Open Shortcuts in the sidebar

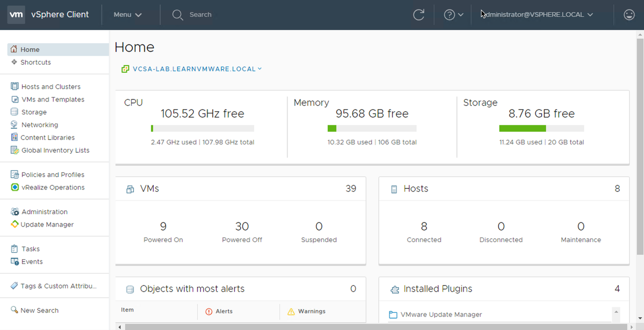[x=36, y=62]
